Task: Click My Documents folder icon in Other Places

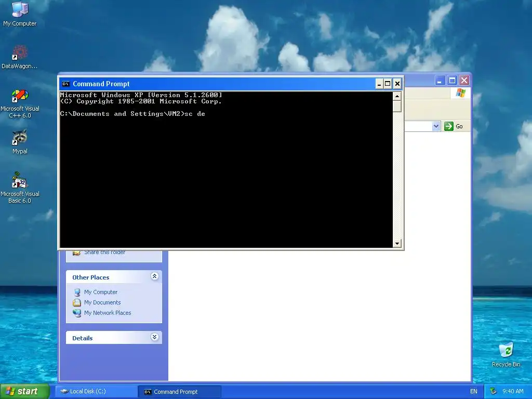Action: (x=77, y=302)
